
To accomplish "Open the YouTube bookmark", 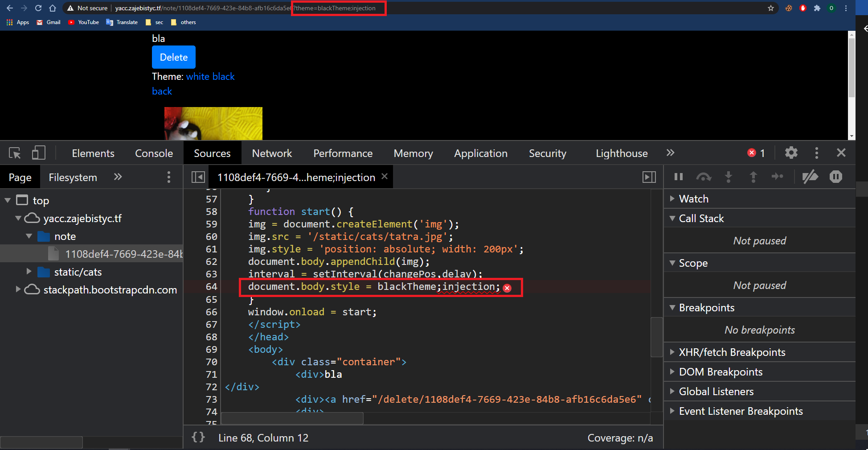I will 83,22.
